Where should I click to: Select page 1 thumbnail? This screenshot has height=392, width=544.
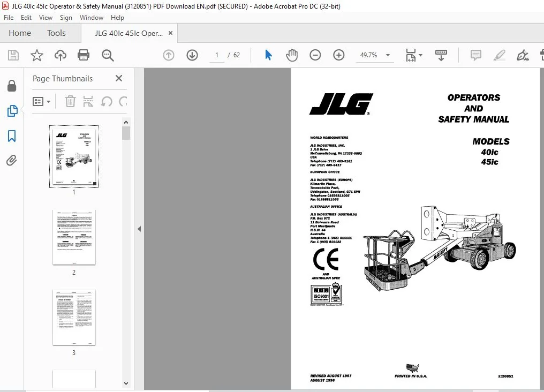pos(74,156)
